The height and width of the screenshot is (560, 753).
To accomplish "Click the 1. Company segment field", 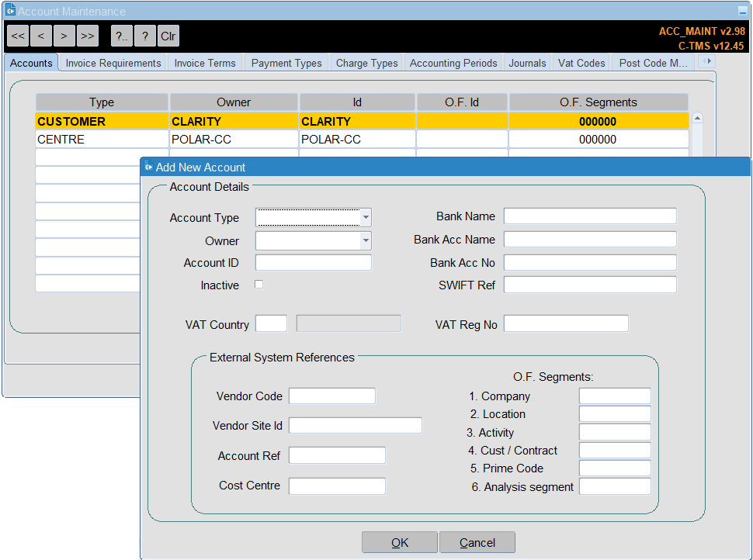I will click(615, 396).
